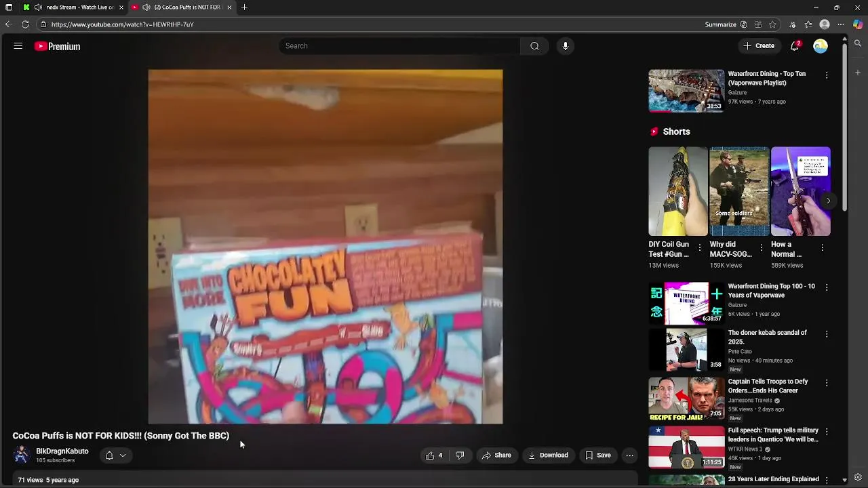Viewport: 868px width, 488px height.
Task: Toggle channel notification bell for BlkDragnKabuto
Action: (x=109, y=455)
